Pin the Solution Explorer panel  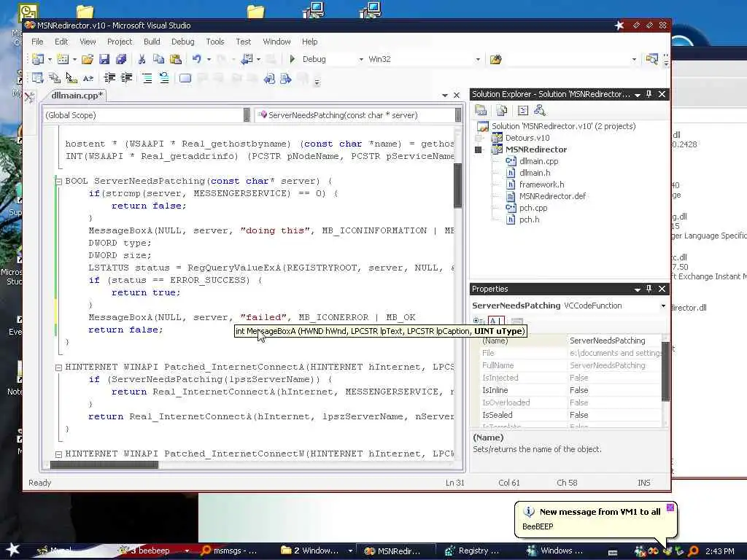(x=649, y=94)
